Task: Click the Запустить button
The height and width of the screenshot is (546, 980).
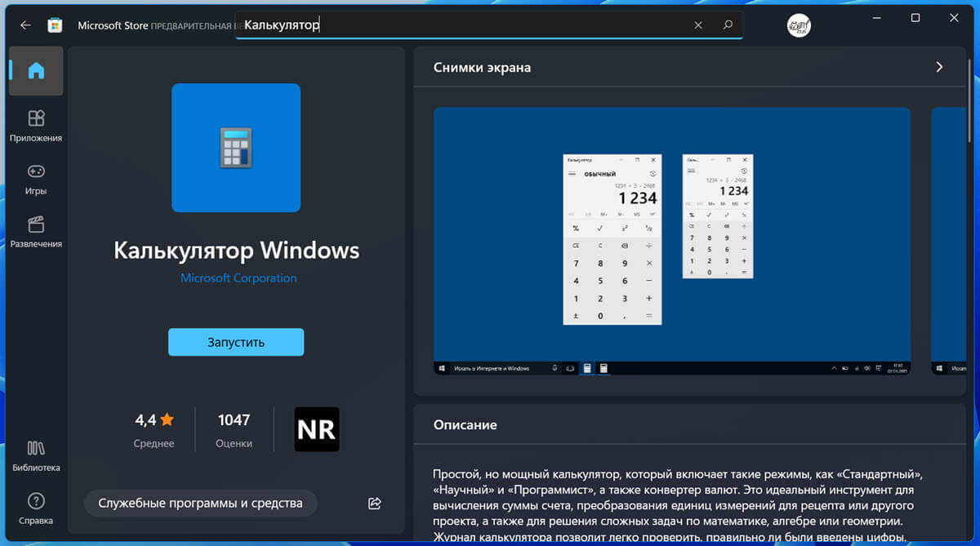Action: [x=236, y=342]
